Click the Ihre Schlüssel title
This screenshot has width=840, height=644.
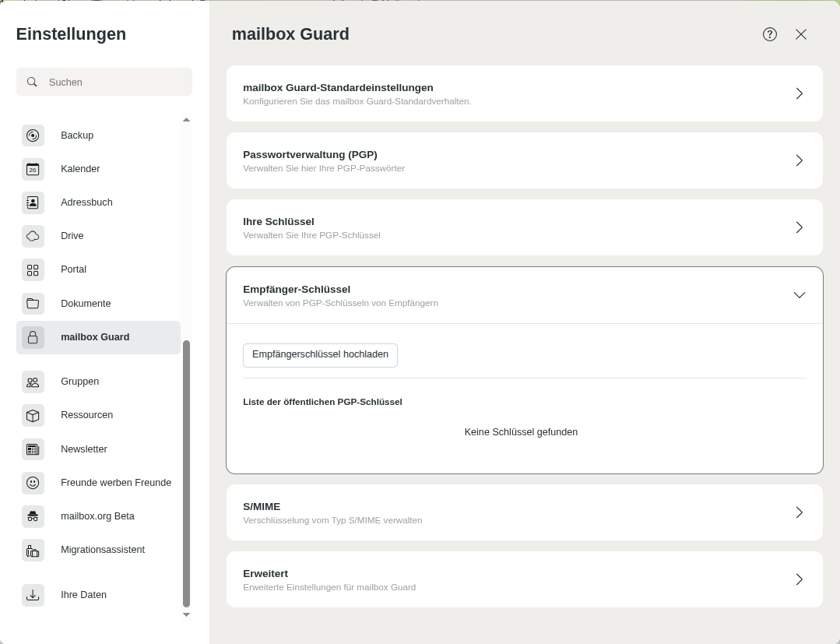click(x=279, y=222)
